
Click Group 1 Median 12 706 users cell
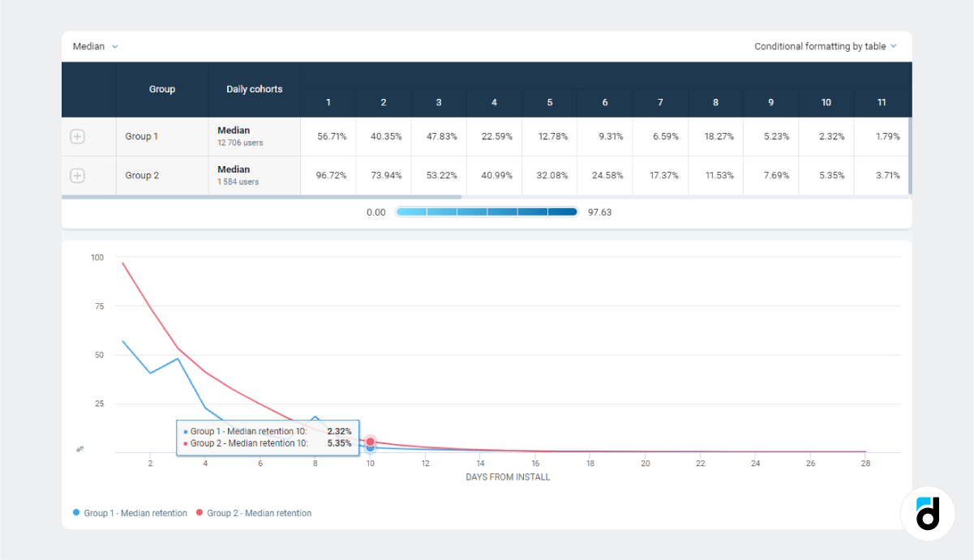pyautogui.click(x=254, y=137)
